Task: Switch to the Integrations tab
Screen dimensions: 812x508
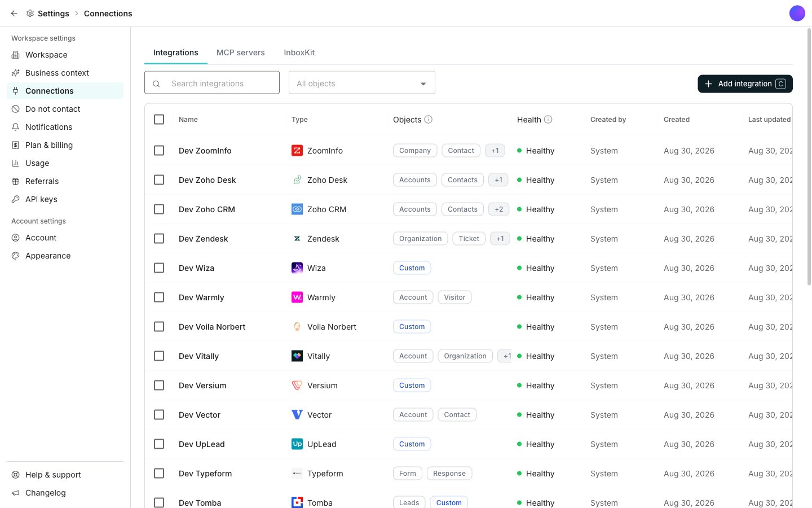Action: click(176, 52)
